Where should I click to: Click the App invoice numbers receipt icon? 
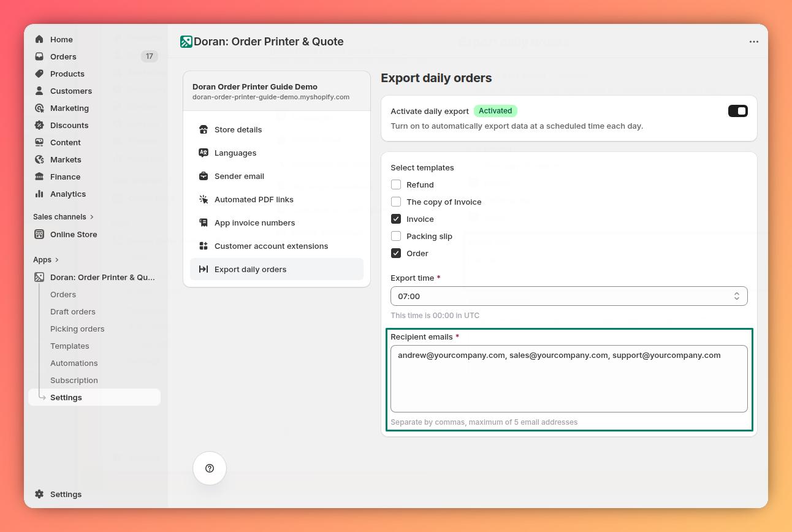pos(204,222)
